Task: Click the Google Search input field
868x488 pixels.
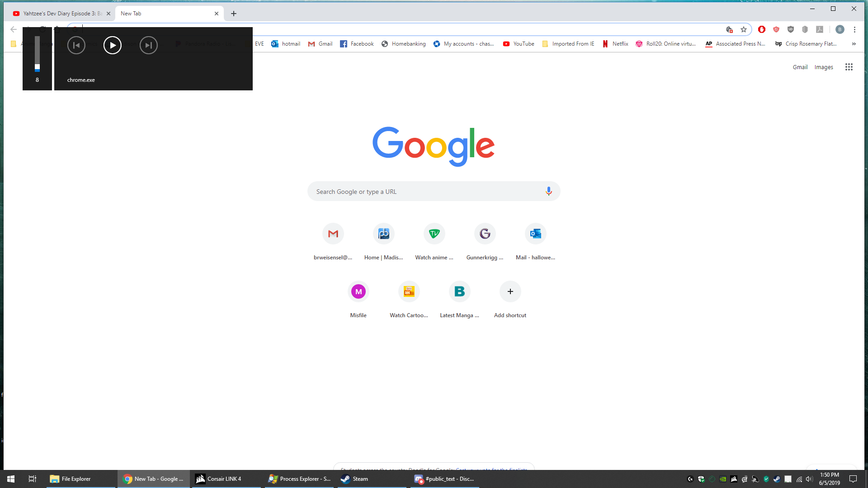Action: [434, 191]
